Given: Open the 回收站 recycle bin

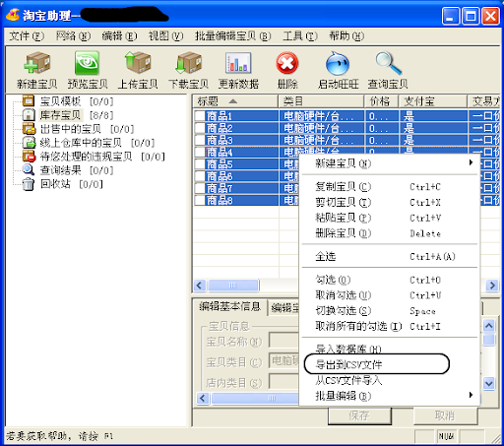Looking at the screenshot, I should pyautogui.click(x=55, y=184).
